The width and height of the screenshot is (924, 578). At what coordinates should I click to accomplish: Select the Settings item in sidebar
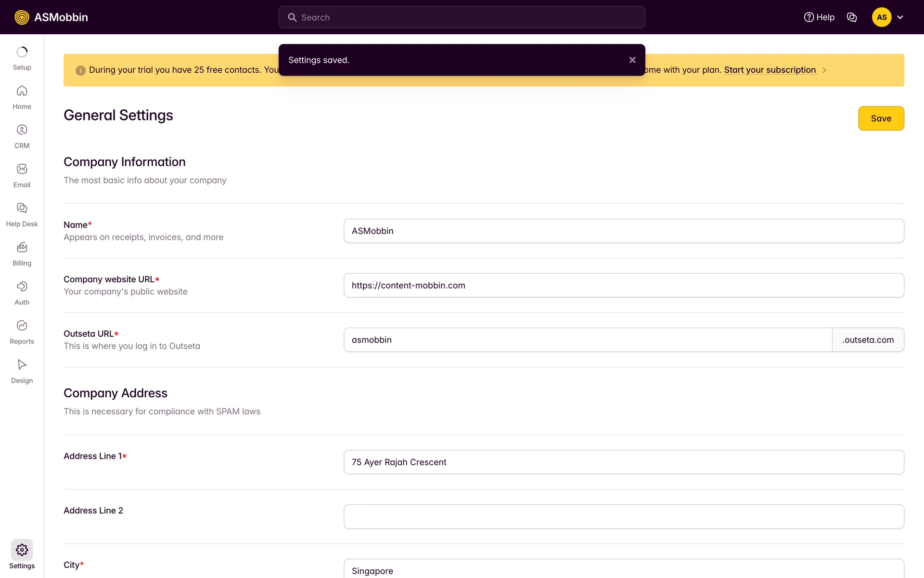[22, 555]
